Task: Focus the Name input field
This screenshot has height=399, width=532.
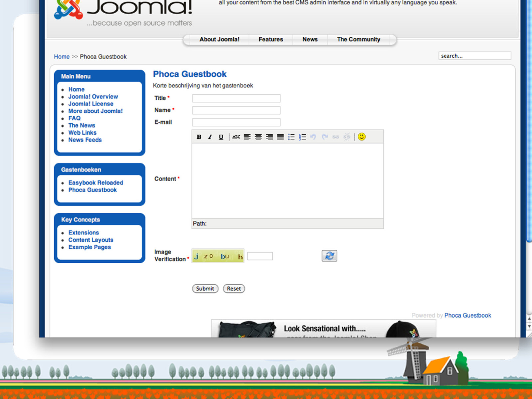Action: coord(236,110)
